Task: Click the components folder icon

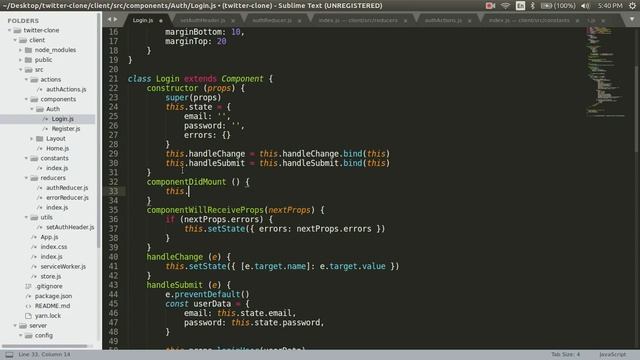Action: [34, 99]
